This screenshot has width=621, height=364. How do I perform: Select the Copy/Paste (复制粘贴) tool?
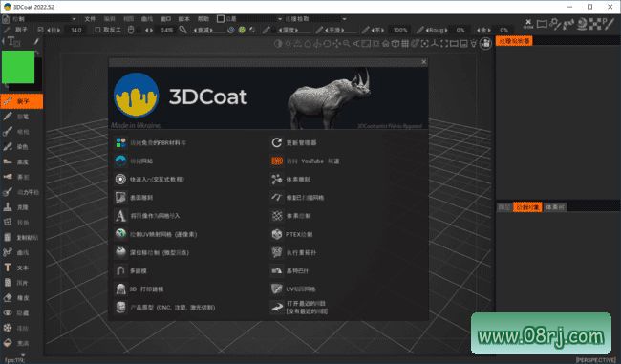coord(21,237)
